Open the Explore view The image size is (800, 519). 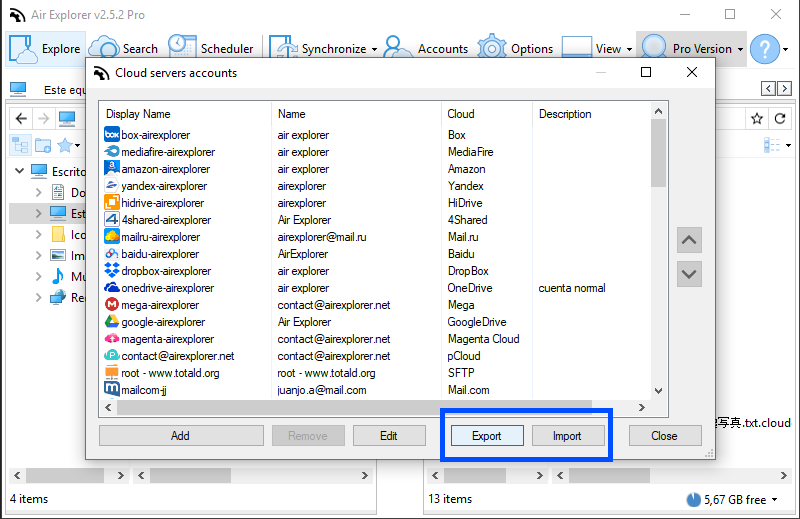coord(45,48)
